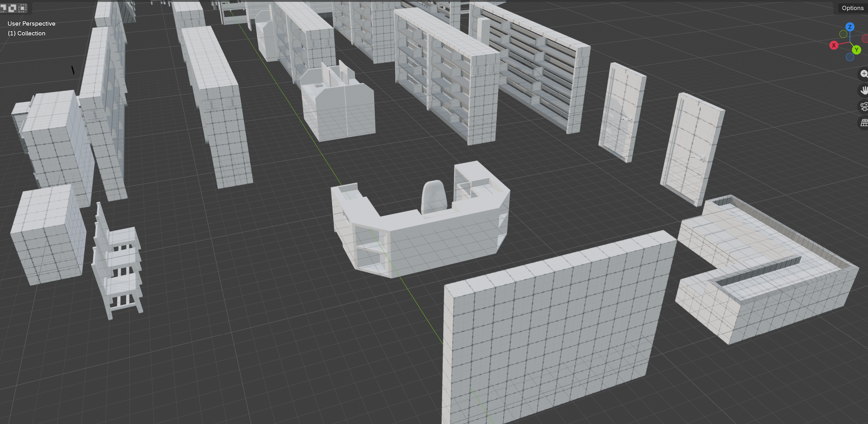Open the Options dropdown
Screen dimensions: 868x424
tap(852, 8)
